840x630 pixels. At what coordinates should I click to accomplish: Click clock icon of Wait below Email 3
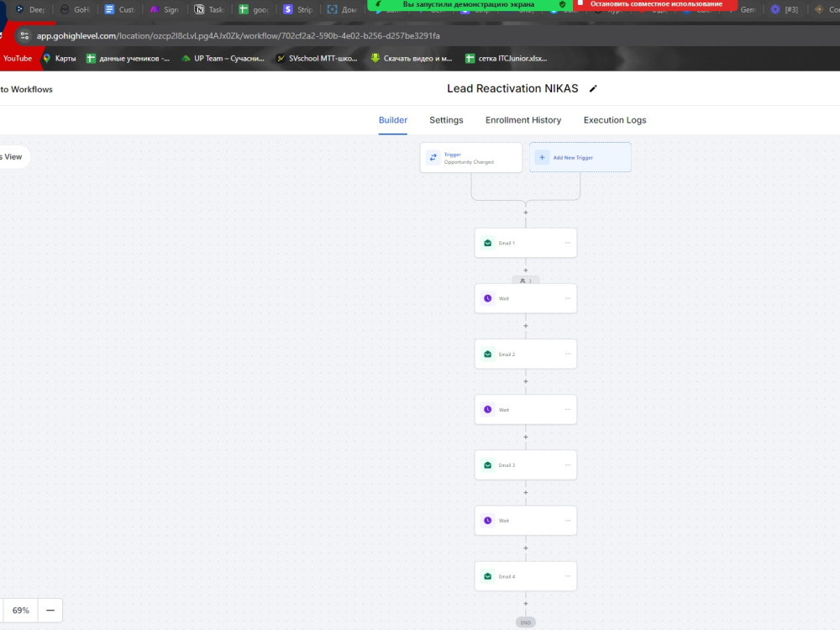click(487, 521)
